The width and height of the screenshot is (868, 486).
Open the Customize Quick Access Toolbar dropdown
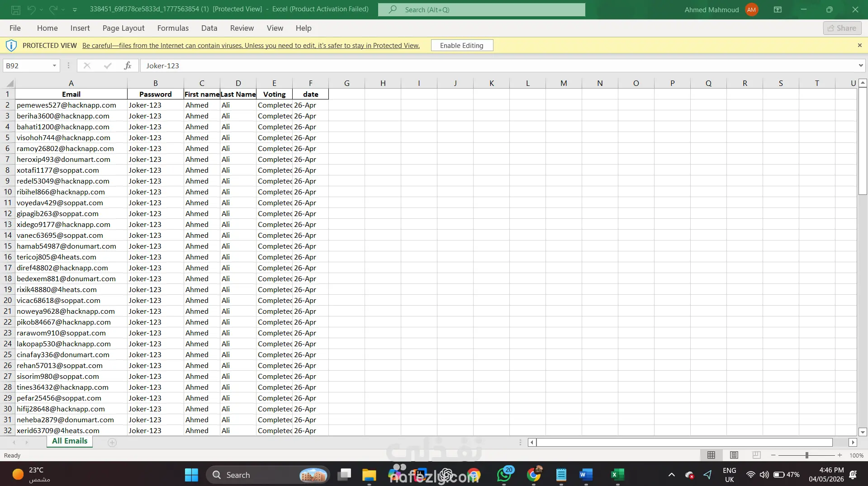[75, 9]
